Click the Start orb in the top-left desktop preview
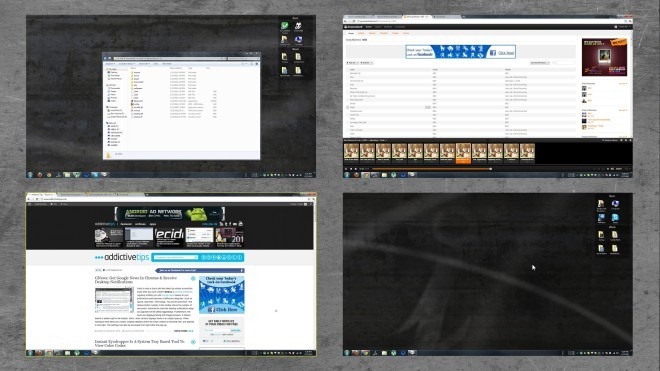This screenshot has height=371, width=660. click(30, 175)
